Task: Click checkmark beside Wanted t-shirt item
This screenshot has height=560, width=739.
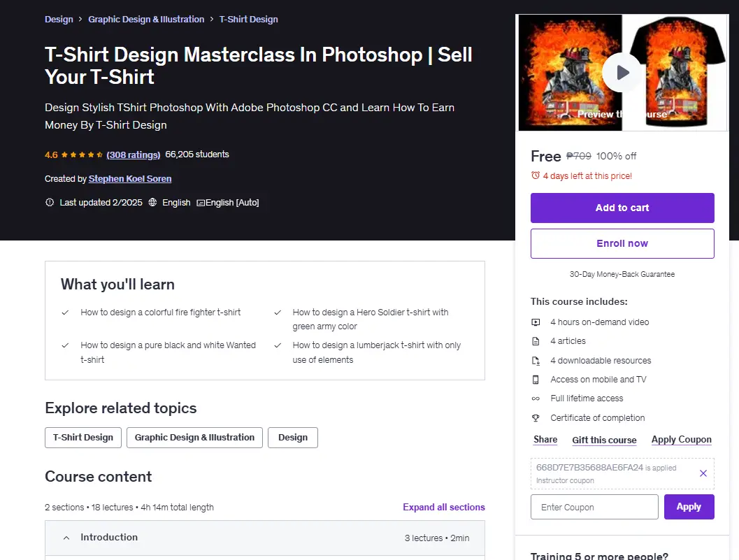Action: click(66, 345)
